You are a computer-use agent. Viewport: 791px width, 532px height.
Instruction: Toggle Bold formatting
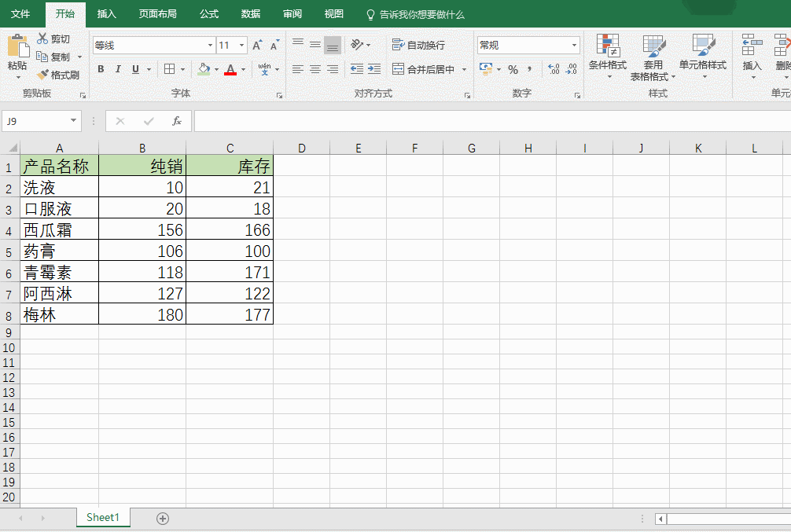pos(101,69)
